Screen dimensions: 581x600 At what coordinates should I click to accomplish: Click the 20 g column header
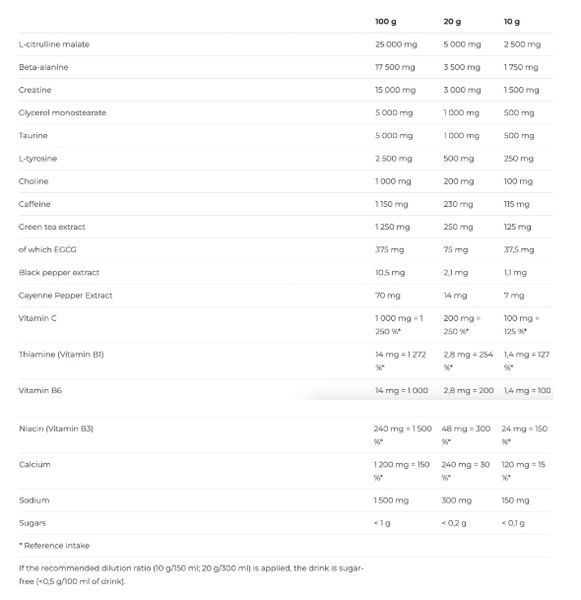(452, 22)
